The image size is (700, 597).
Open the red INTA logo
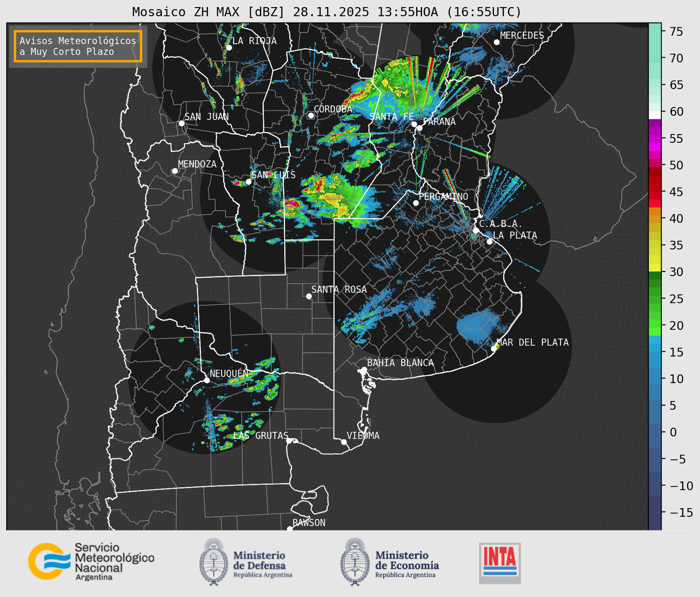point(500,563)
